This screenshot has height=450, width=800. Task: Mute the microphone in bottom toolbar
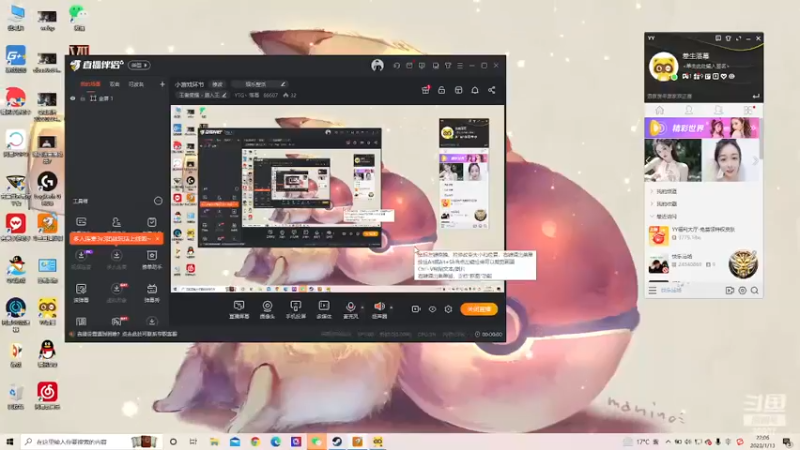(x=351, y=309)
